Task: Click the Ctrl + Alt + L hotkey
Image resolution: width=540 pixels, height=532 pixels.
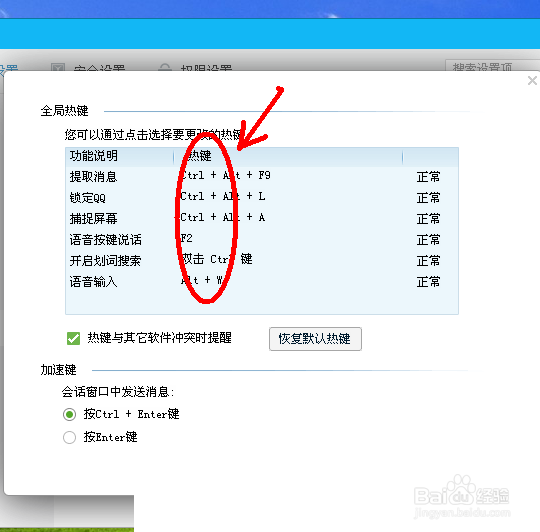Action: 223,197
